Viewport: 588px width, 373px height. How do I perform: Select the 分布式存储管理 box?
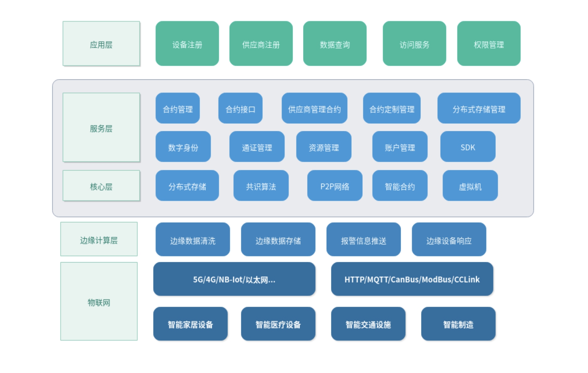479,108
